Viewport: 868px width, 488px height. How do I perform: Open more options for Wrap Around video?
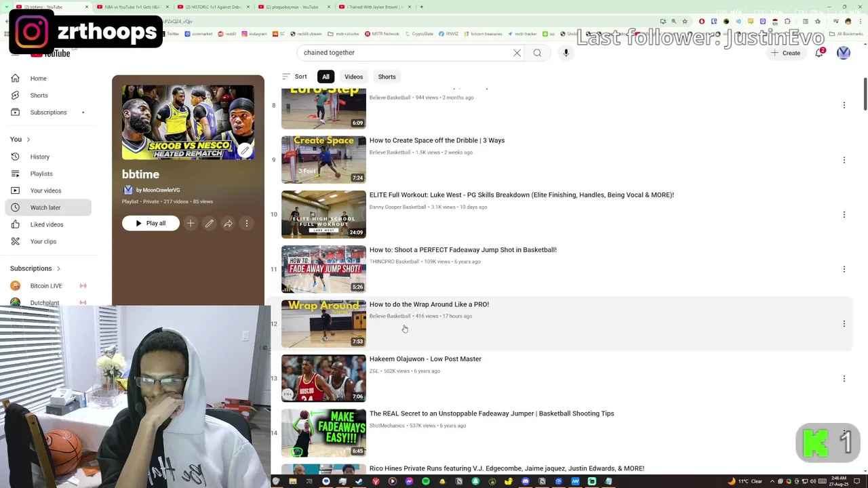coord(844,324)
